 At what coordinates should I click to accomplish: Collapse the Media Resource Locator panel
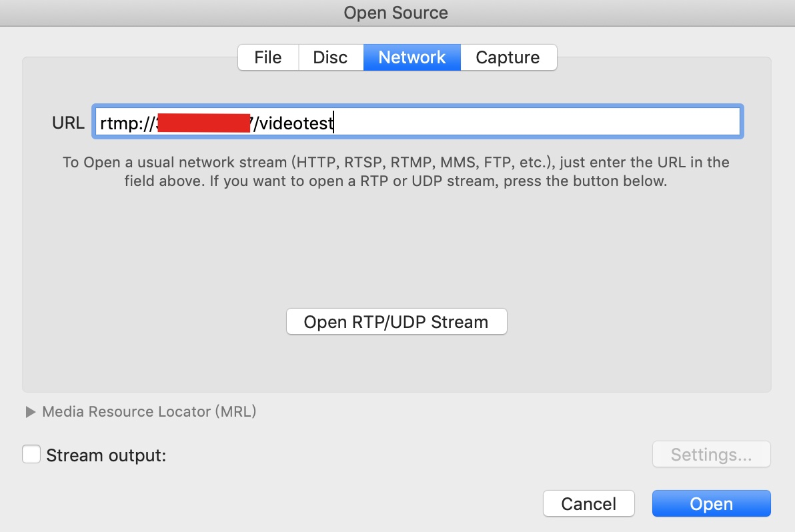click(x=31, y=411)
